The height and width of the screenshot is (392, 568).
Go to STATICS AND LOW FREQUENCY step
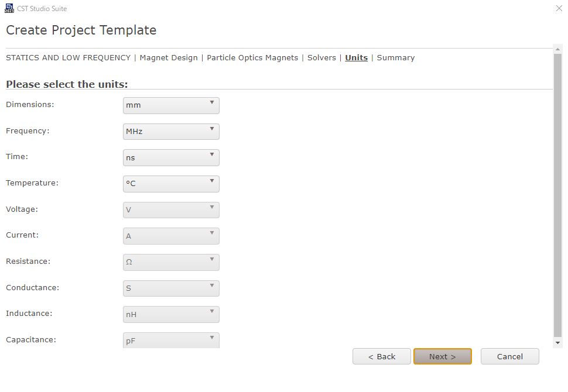pos(68,58)
